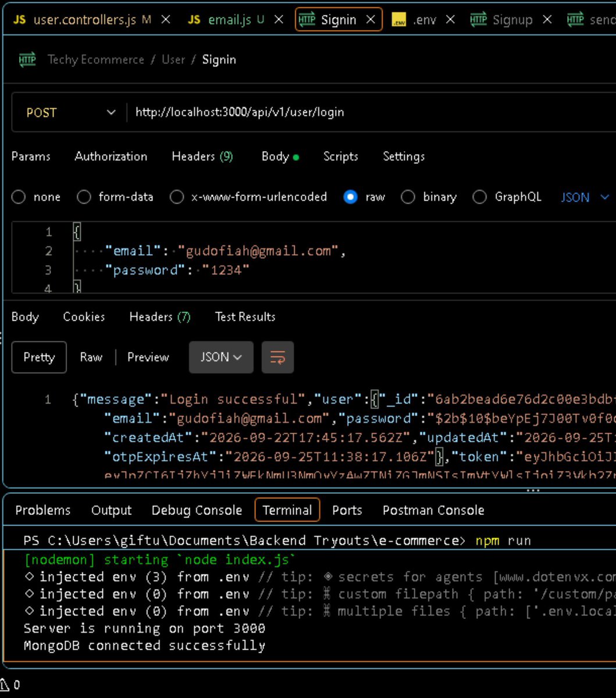This screenshot has width=616, height=698.
Task: Click the nodemon starting node index.js line
Action: point(161,560)
